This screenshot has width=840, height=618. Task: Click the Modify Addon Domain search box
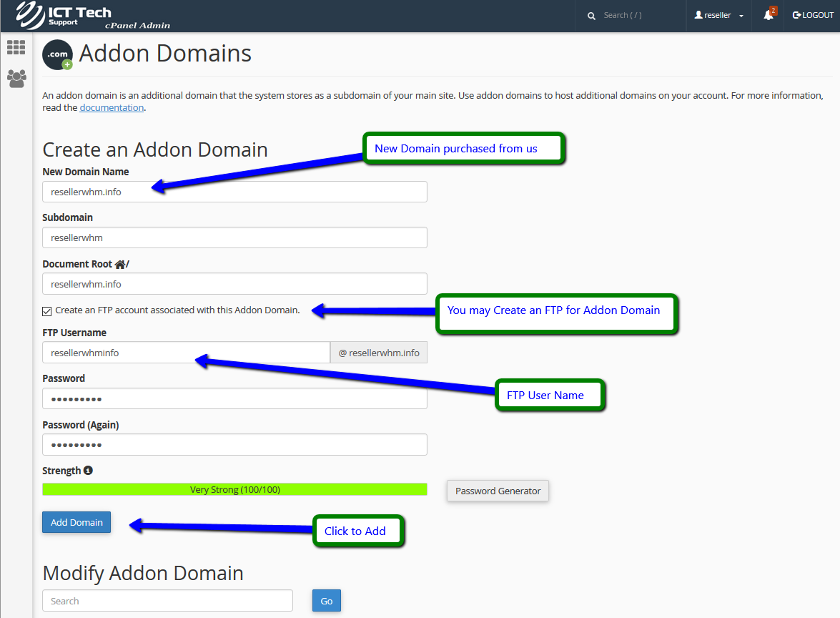click(167, 601)
